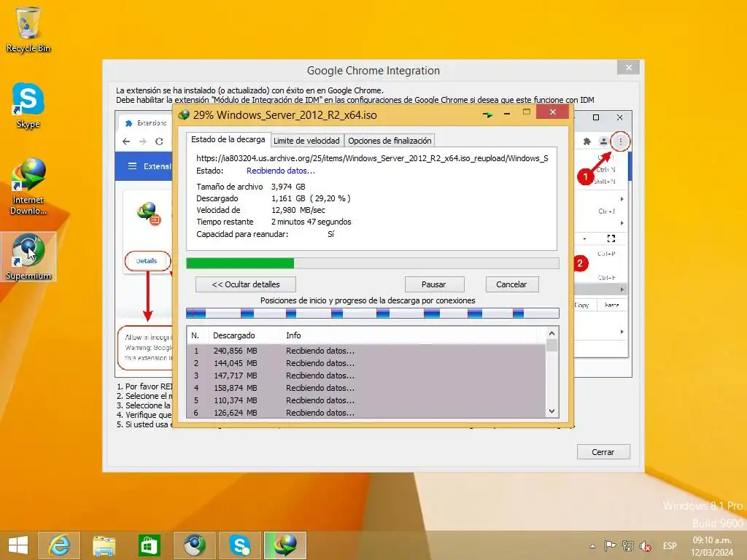Select connection row 4 with 158,874 MB
The height and width of the screenshot is (560, 747).
point(366,388)
